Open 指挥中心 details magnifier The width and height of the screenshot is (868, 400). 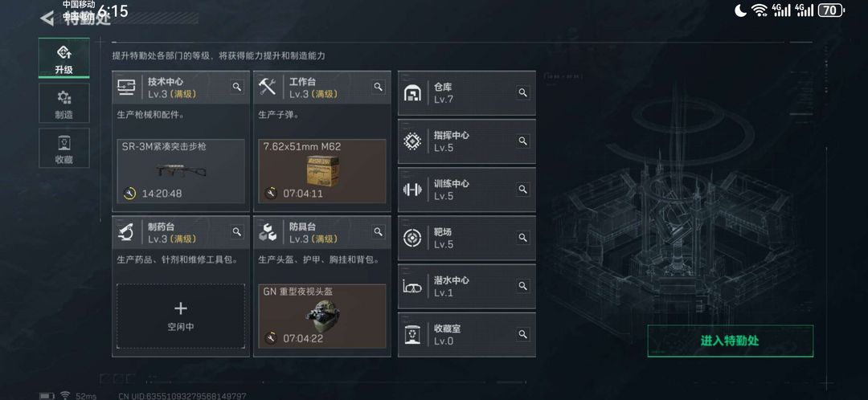(522, 141)
